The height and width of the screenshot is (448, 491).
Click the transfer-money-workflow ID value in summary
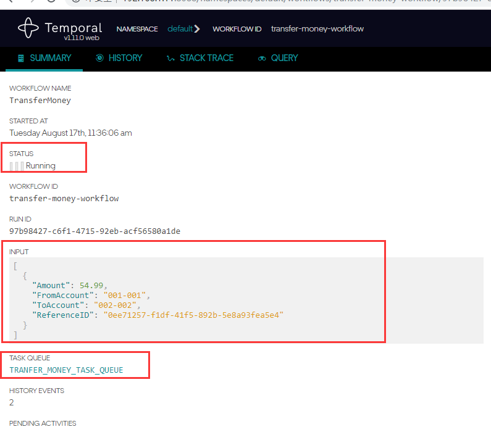coord(64,199)
